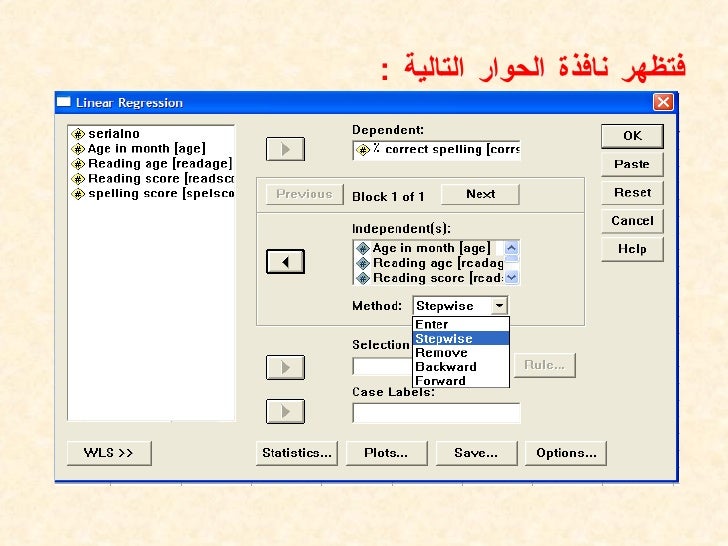
Task: Click the OK button
Action: (x=632, y=136)
